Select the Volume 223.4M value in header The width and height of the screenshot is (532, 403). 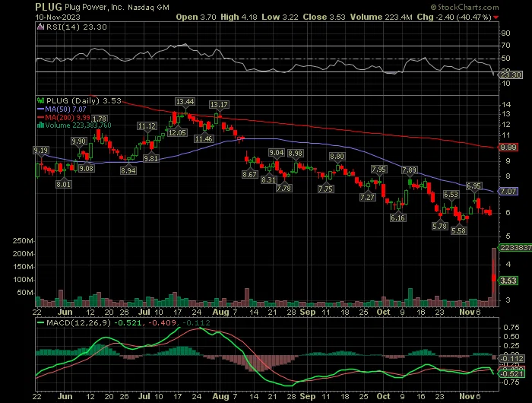382,17
